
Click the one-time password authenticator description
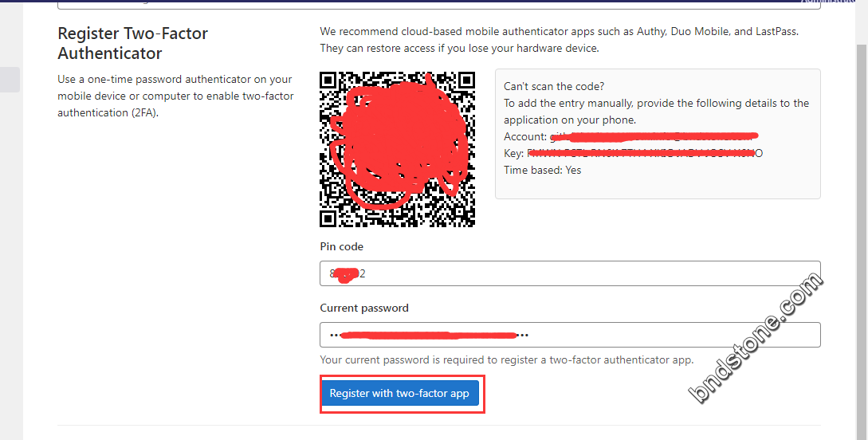(x=175, y=96)
